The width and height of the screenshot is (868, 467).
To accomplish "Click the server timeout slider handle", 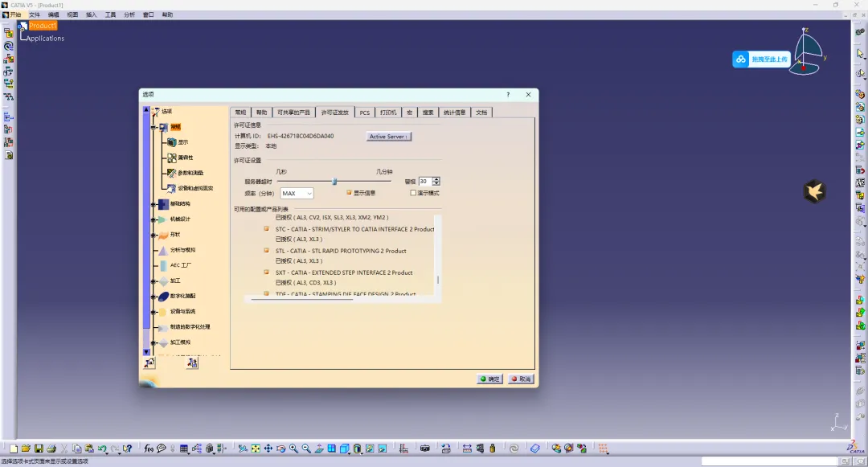I will tap(334, 182).
